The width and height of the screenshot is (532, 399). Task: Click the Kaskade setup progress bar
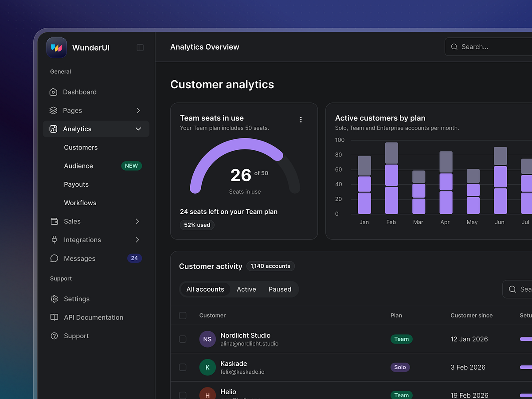526,368
